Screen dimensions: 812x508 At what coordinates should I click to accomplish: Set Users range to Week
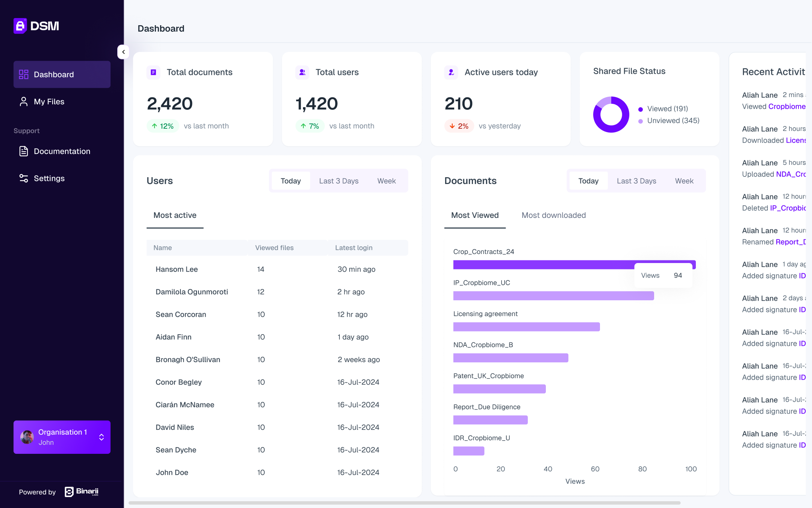(386, 181)
